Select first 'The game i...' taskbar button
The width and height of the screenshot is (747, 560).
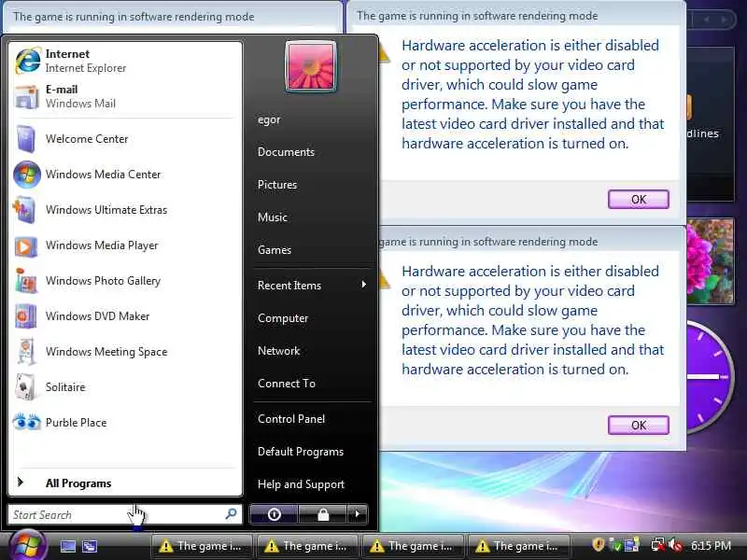(201, 546)
